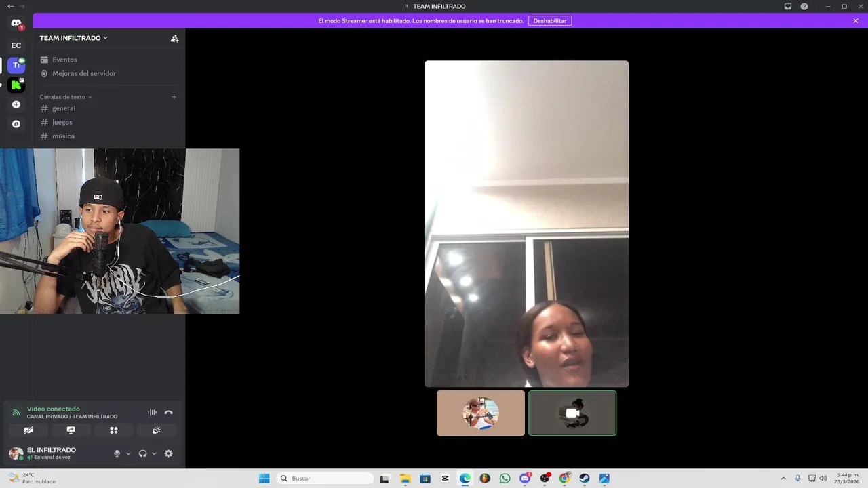The width and height of the screenshot is (868, 488).
Task: Open audio output options arrow
Action: point(154,453)
